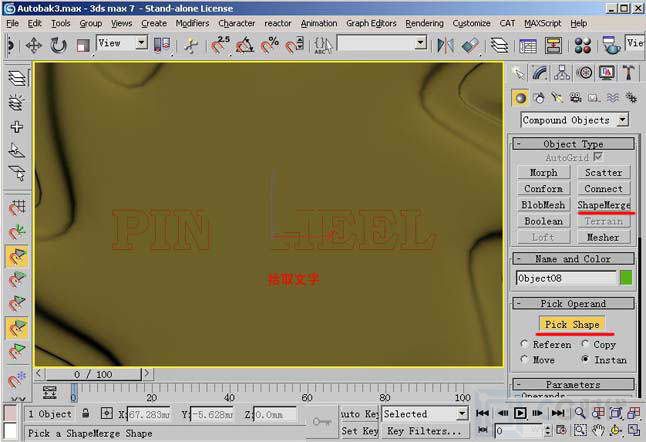Open Render Scene teapot icon
Screen dimensions: 646x442
[x=611, y=45]
